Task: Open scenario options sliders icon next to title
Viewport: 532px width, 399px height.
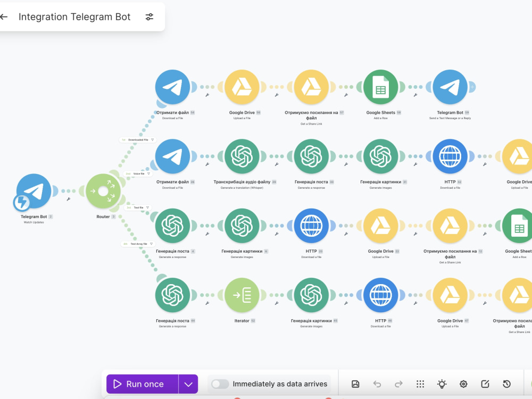Action: tap(149, 16)
